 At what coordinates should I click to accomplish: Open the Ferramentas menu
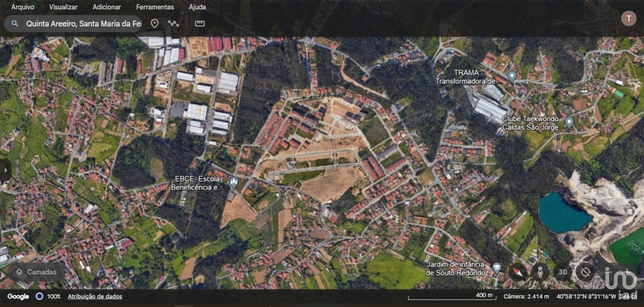point(155,7)
